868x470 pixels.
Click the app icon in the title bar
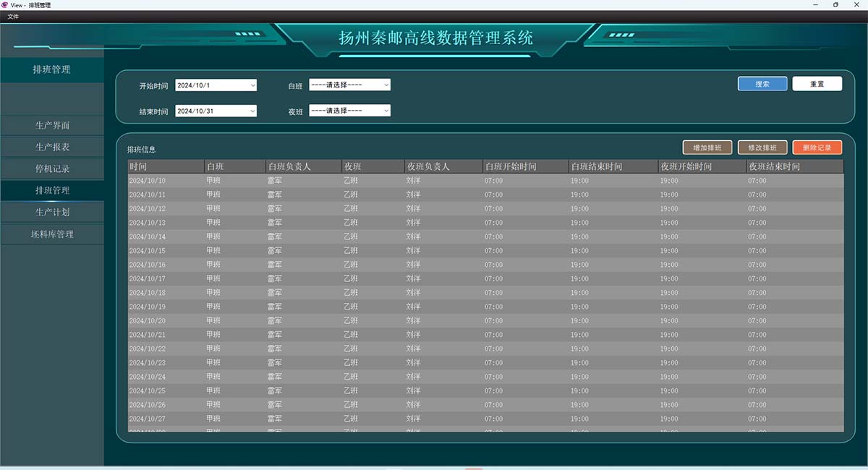(4, 4)
